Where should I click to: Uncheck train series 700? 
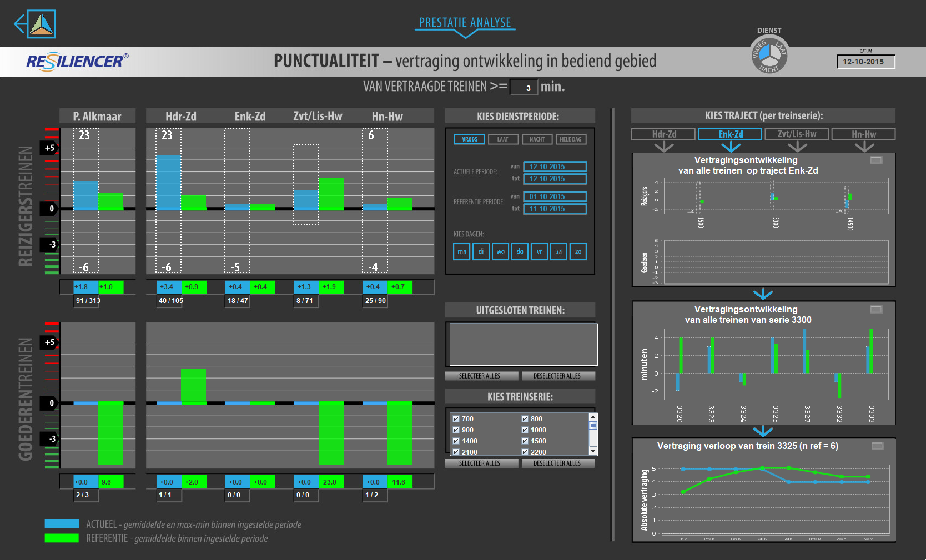[x=456, y=419]
